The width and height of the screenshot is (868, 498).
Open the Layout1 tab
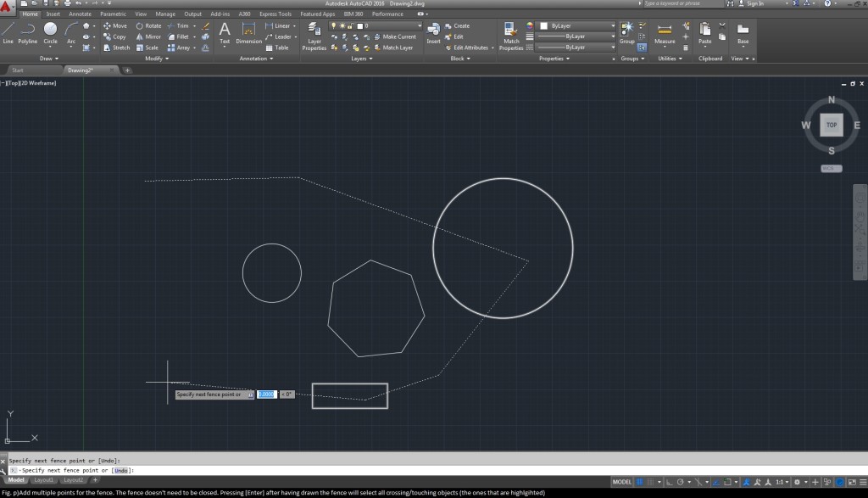coord(43,480)
